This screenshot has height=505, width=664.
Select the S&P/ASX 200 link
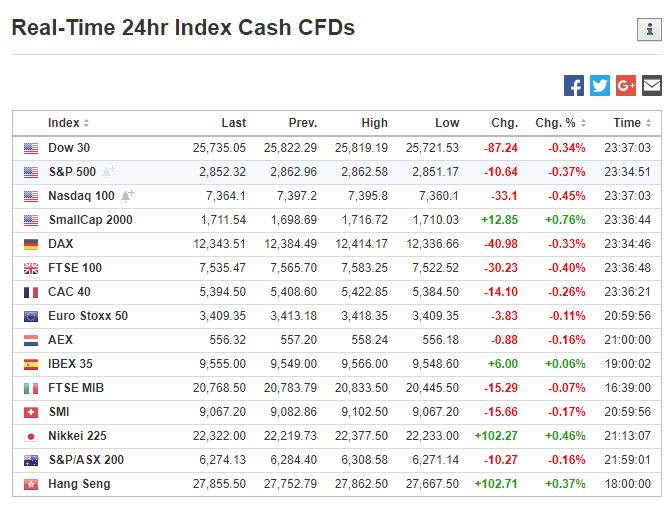coord(86,460)
